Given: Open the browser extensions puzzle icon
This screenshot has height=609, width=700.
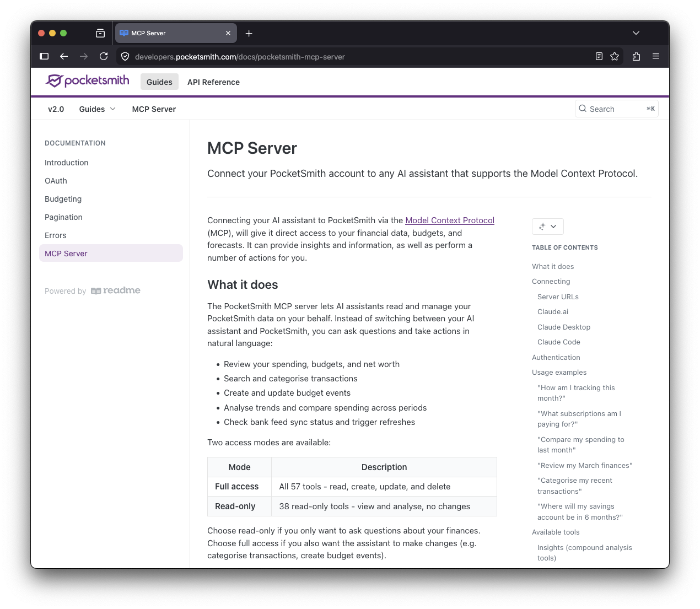Looking at the screenshot, I should [x=636, y=56].
